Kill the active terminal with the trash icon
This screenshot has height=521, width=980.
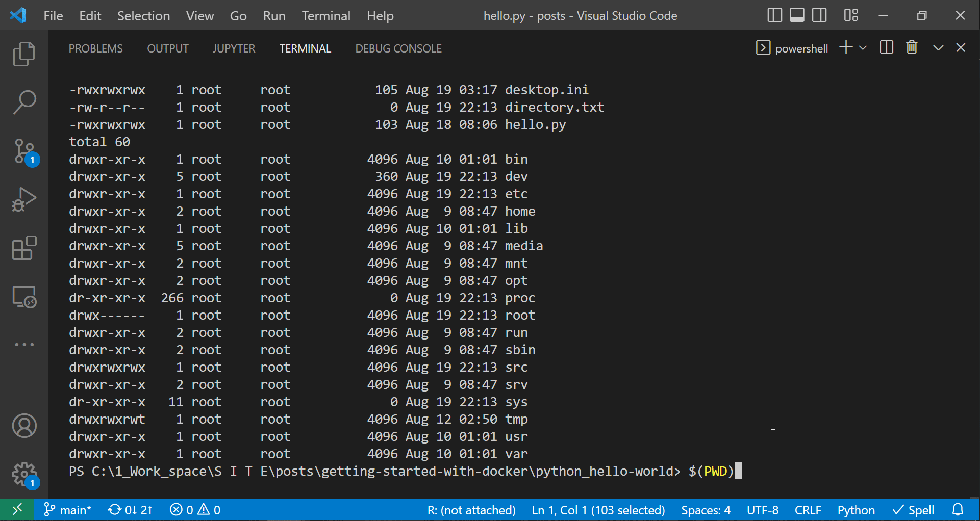(x=912, y=47)
